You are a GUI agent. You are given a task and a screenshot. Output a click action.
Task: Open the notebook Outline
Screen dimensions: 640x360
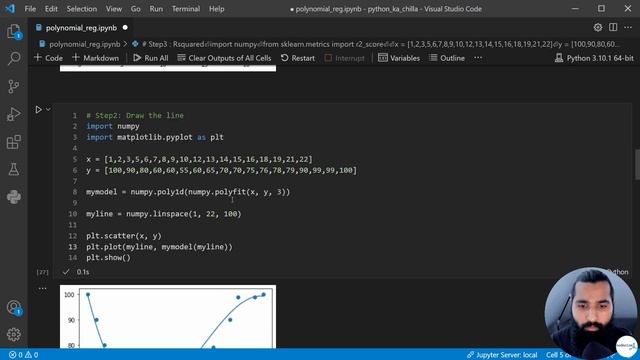click(x=447, y=58)
